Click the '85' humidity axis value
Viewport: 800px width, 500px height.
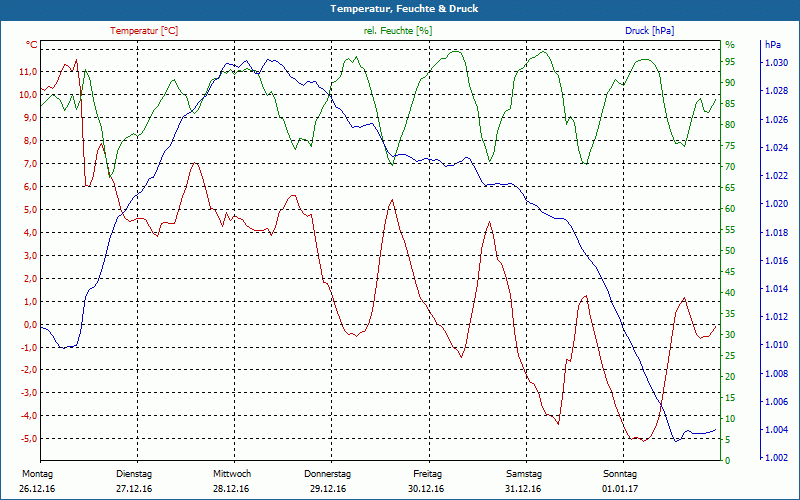click(730, 104)
